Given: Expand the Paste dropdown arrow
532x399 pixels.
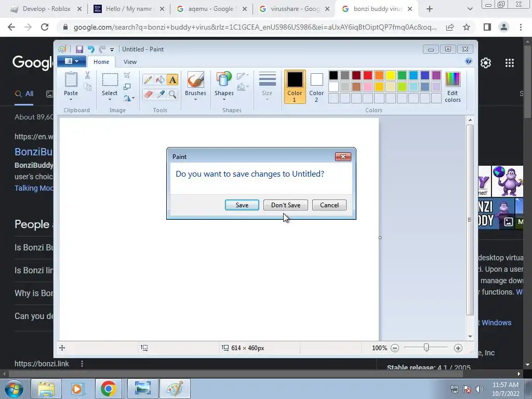Looking at the screenshot, I should point(71,99).
